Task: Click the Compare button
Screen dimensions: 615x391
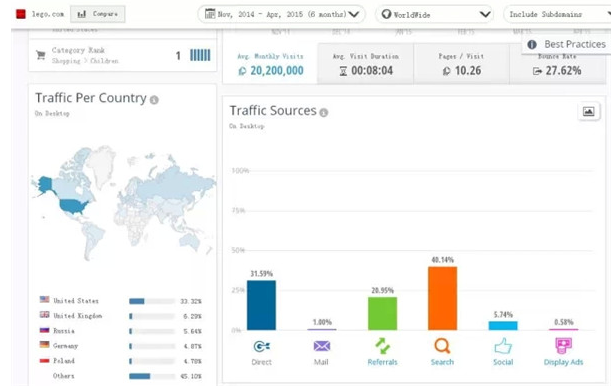Action: click(98, 14)
